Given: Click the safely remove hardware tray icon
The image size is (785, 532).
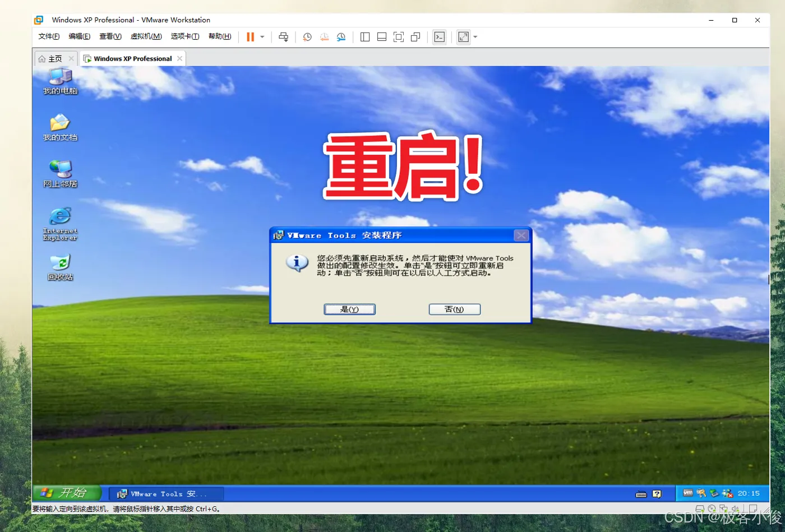Looking at the screenshot, I should click(x=714, y=493).
